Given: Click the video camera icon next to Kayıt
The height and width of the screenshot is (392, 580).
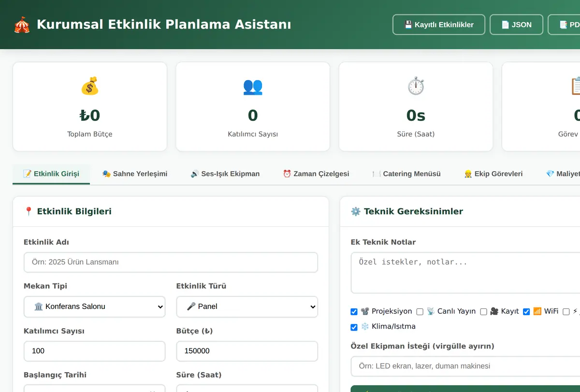Looking at the screenshot, I should [x=494, y=311].
